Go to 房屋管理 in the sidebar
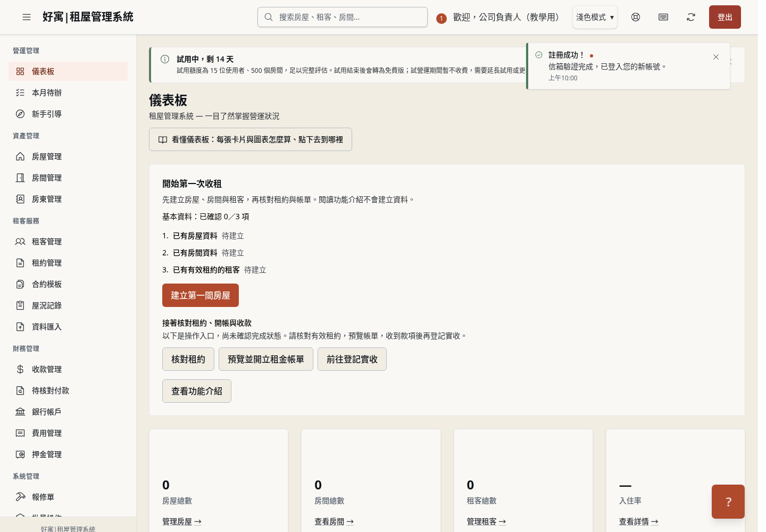Screen dimensions: 766x532 [x=68, y=156]
